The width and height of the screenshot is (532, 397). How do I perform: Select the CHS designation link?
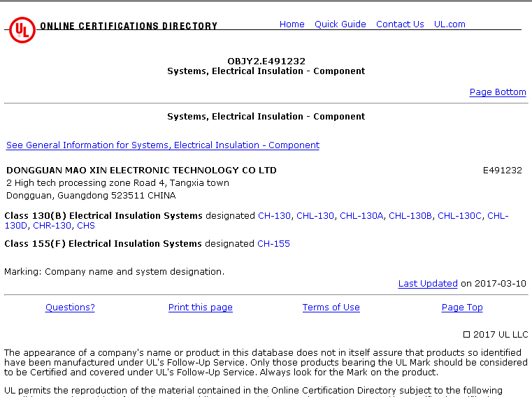coord(86,226)
